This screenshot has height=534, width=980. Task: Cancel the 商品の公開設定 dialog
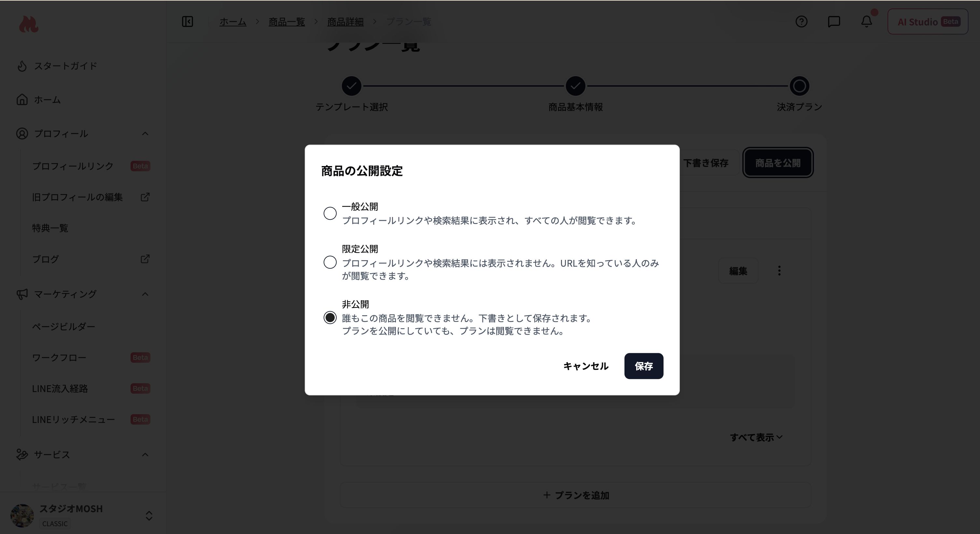pos(585,366)
